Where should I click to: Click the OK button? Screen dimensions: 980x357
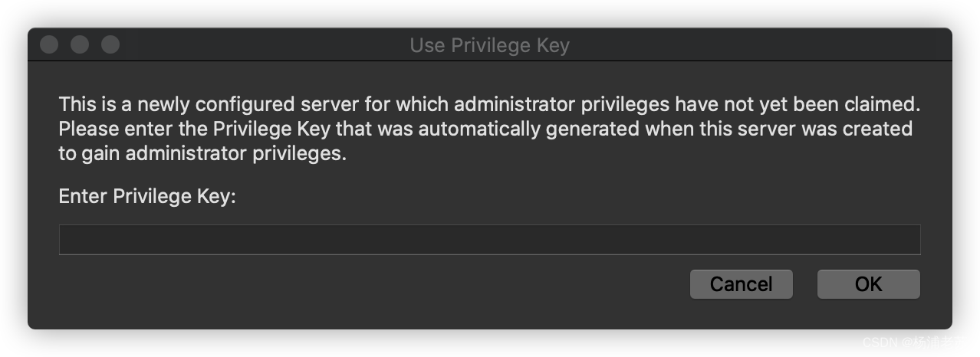point(868,284)
